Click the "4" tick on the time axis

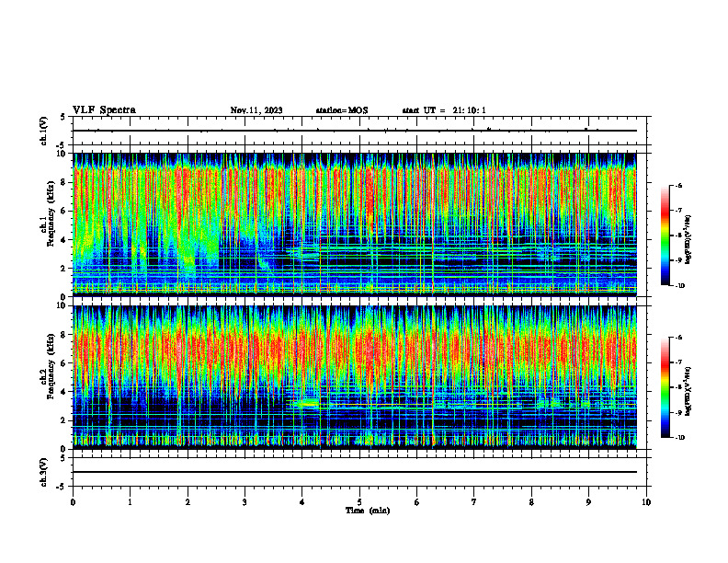pos(302,502)
